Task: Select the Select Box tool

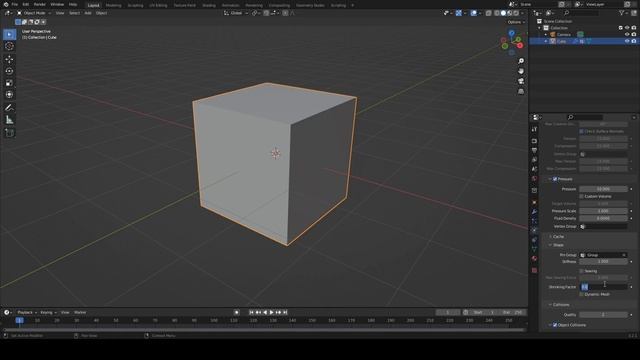Action: point(9,34)
